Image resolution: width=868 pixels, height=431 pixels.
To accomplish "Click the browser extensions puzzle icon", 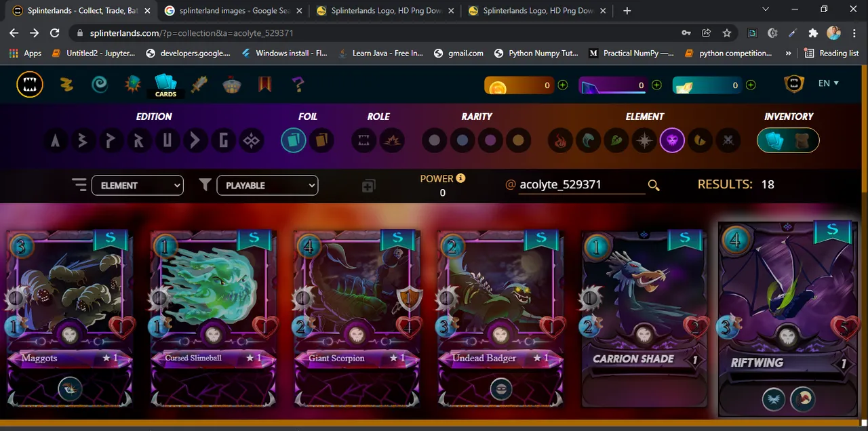I will point(813,33).
